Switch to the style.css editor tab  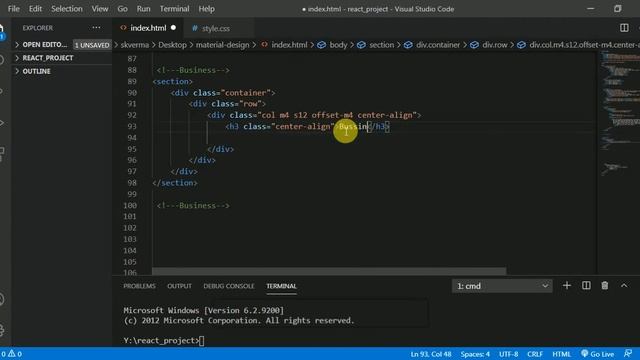pos(216,28)
